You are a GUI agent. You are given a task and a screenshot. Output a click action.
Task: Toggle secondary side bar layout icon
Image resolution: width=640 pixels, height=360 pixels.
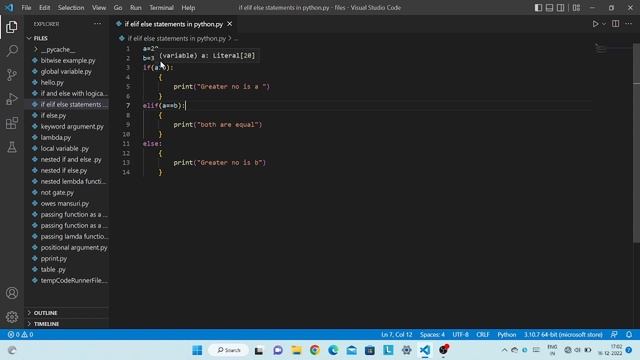click(x=560, y=8)
